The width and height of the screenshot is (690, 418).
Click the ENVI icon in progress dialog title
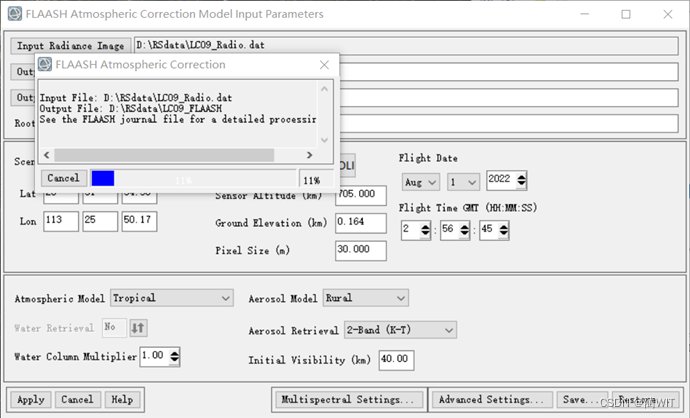tap(45, 65)
